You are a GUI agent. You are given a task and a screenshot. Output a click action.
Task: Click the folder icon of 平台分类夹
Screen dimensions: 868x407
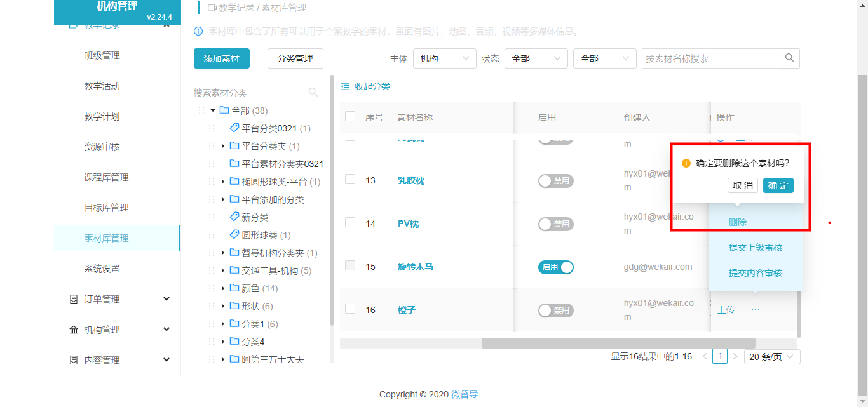click(234, 146)
